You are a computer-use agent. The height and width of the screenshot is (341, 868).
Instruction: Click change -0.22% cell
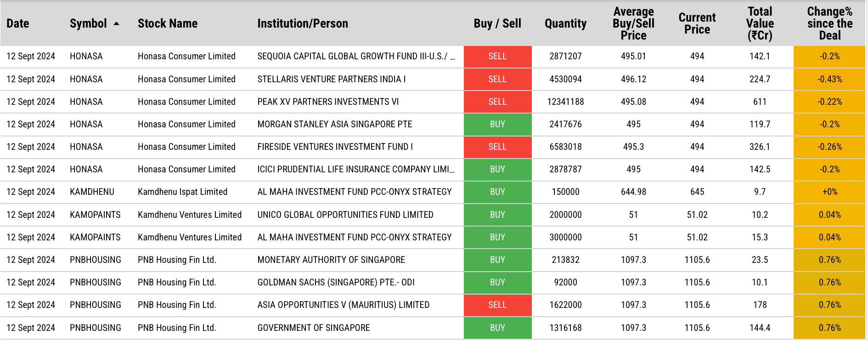(x=829, y=102)
